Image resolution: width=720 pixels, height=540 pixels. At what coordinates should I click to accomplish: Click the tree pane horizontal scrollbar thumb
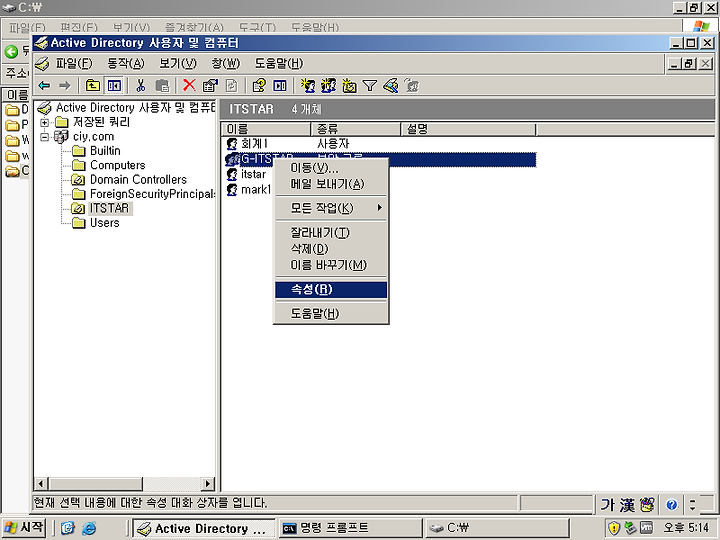click(x=96, y=484)
